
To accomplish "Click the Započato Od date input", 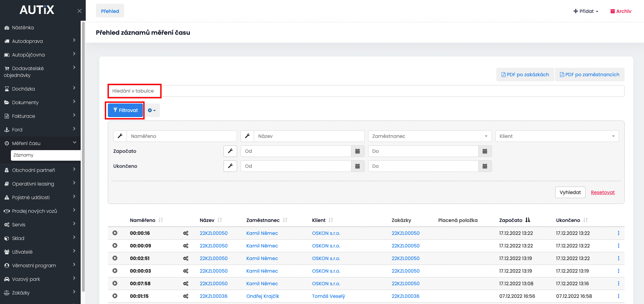I will coord(296,151).
